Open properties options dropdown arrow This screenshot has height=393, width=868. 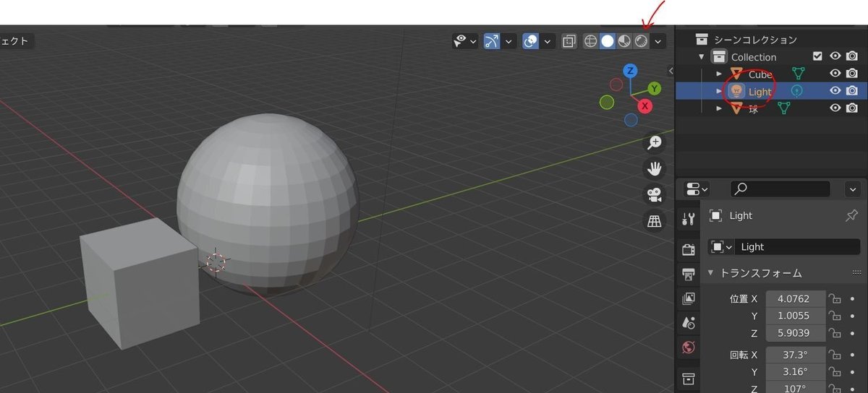(853, 189)
